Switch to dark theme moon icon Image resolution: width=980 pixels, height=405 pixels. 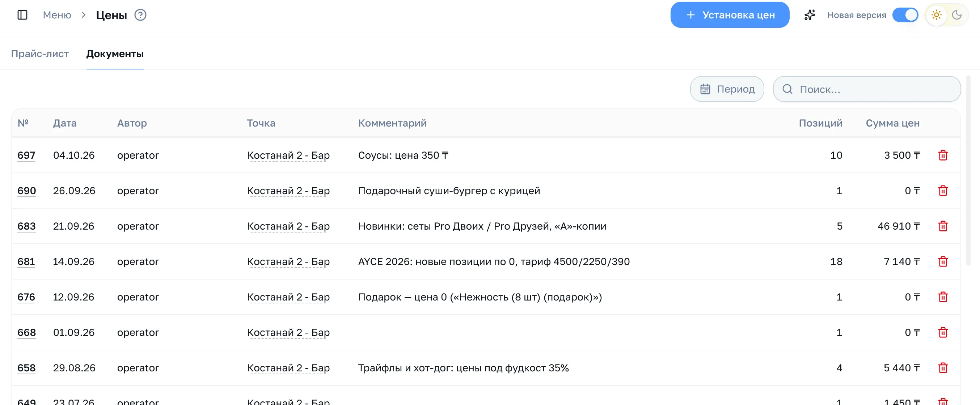(956, 15)
